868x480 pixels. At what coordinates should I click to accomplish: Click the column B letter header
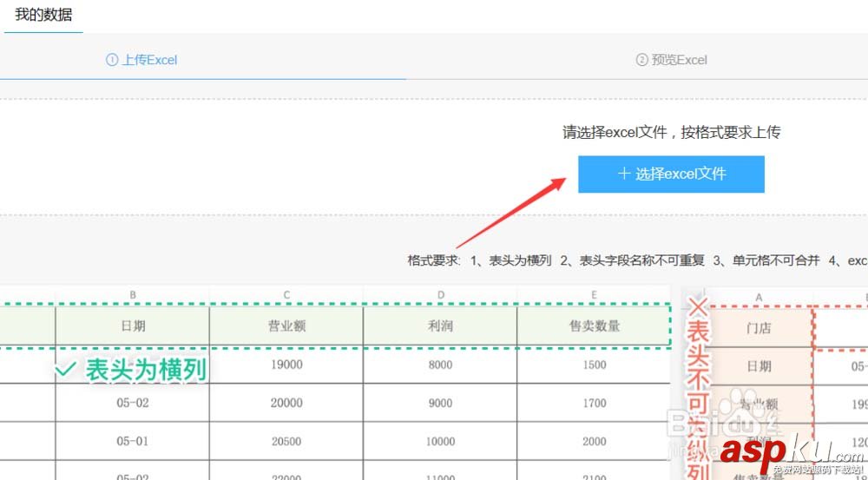tap(133, 295)
